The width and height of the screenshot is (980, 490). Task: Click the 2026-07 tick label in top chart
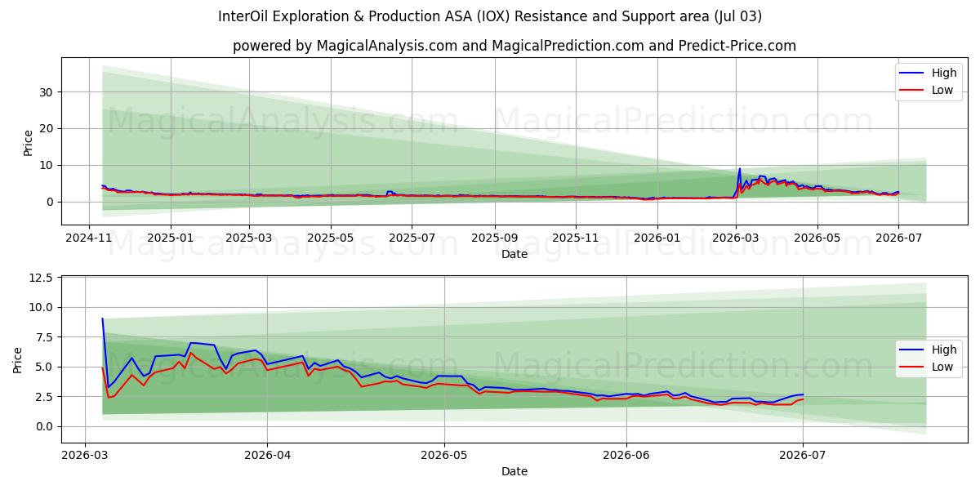(898, 238)
